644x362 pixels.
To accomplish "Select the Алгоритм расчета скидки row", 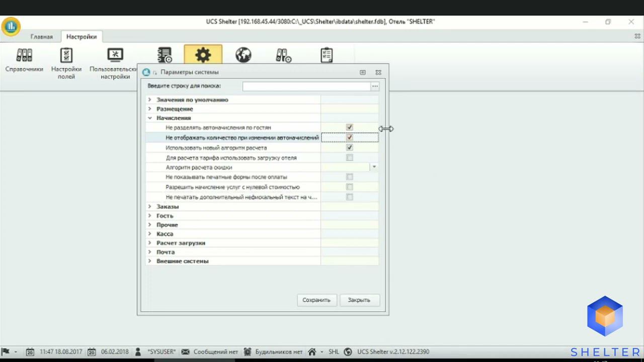I will (x=262, y=167).
